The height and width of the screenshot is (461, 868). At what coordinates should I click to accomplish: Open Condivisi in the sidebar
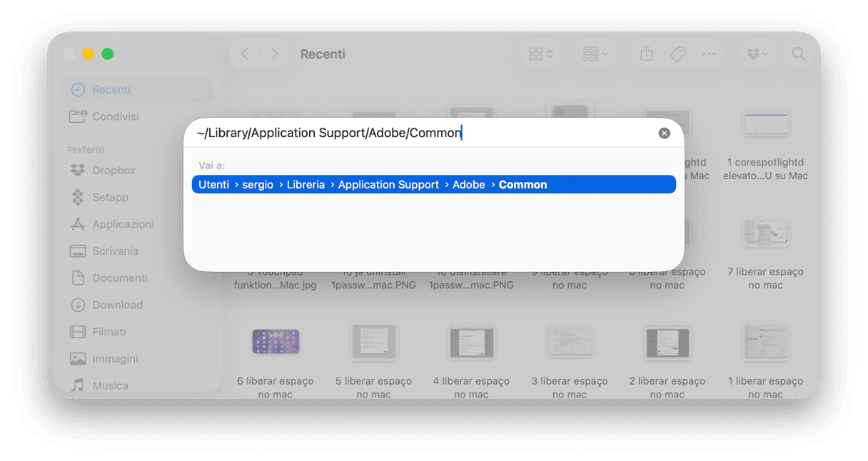(x=138, y=116)
